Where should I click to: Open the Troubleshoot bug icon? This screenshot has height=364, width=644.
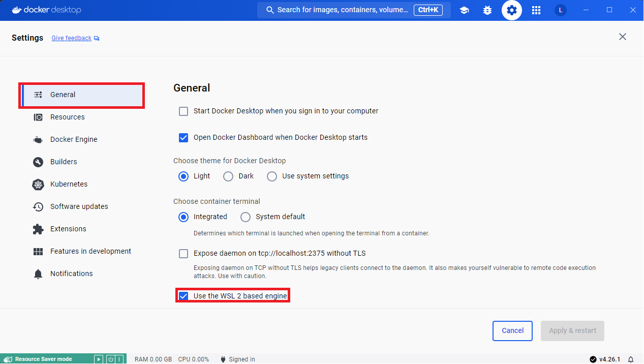click(487, 10)
